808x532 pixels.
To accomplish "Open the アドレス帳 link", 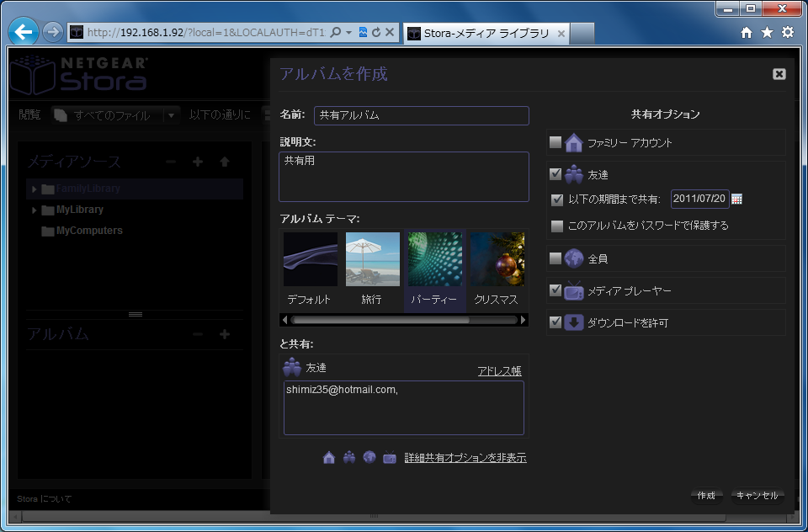I will (x=499, y=371).
